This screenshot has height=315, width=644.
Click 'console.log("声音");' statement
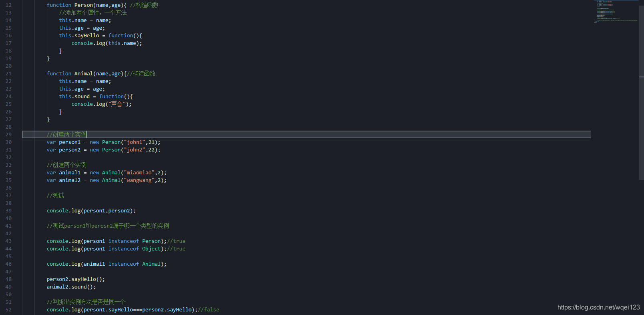pos(101,104)
